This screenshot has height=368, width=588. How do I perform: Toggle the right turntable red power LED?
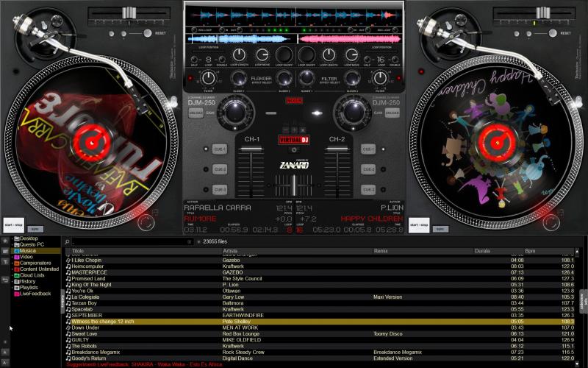[421, 71]
